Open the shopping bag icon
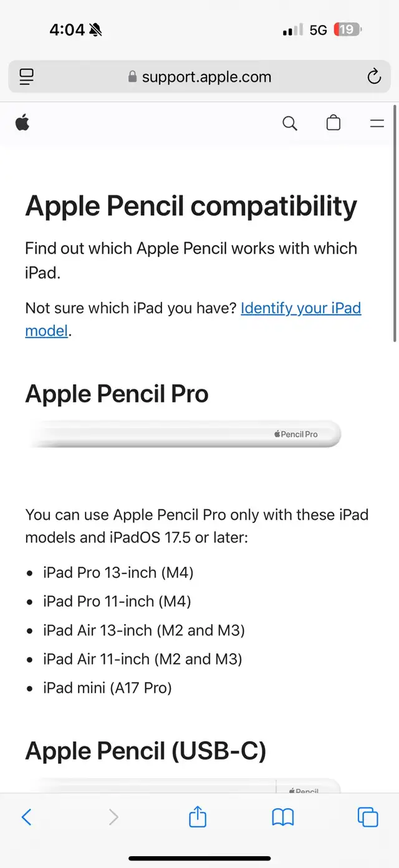Screen dimensions: 399x868 tap(334, 123)
